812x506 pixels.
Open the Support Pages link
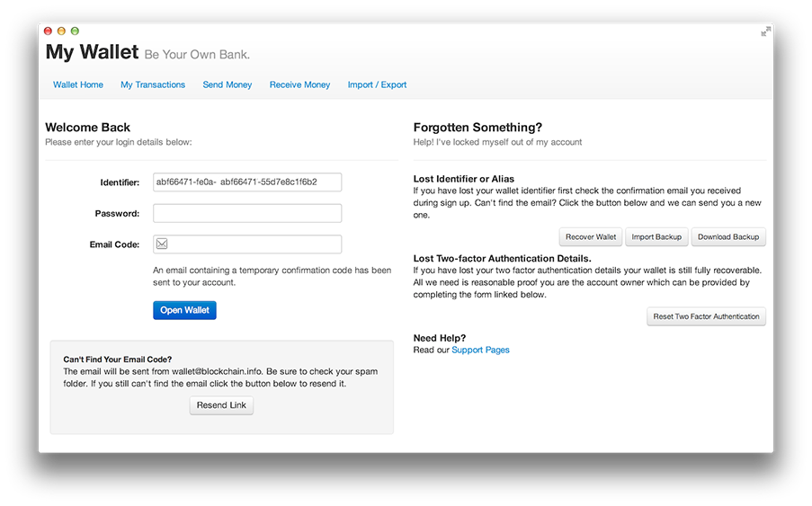pos(480,351)
